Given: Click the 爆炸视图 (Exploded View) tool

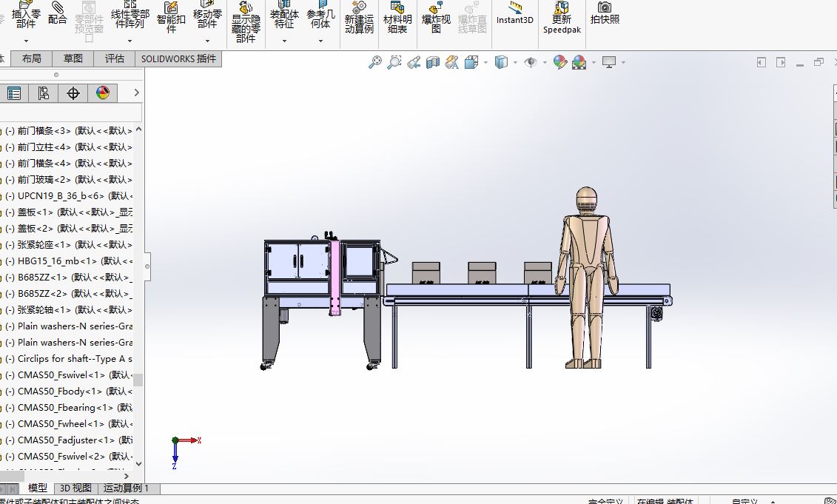Looking at the screenshot, I should tap(436, 17).
